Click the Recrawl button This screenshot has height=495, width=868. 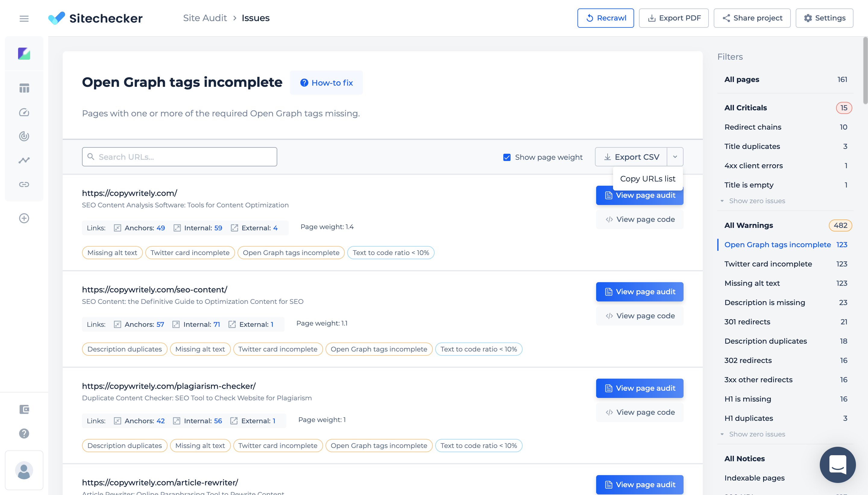point(605,18)
